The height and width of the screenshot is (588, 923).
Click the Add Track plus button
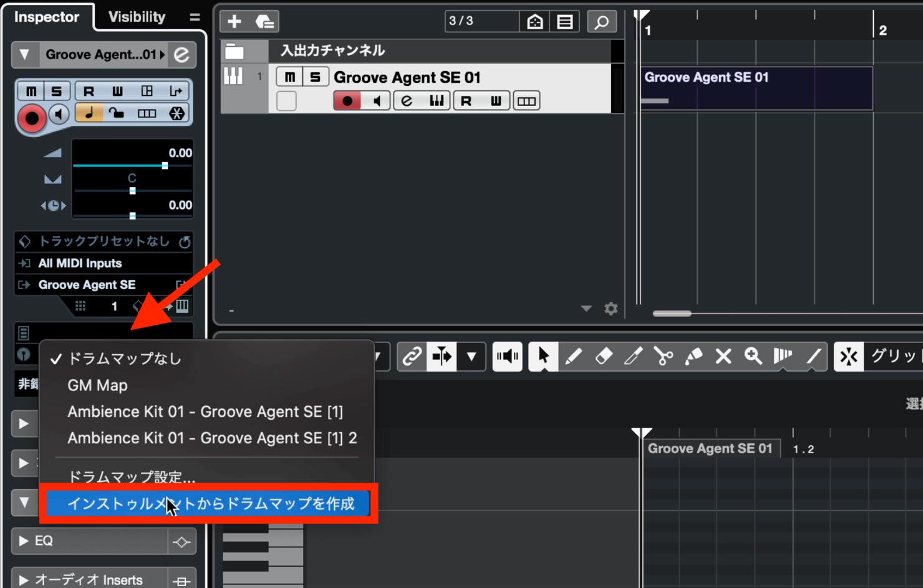pos(234,21)
